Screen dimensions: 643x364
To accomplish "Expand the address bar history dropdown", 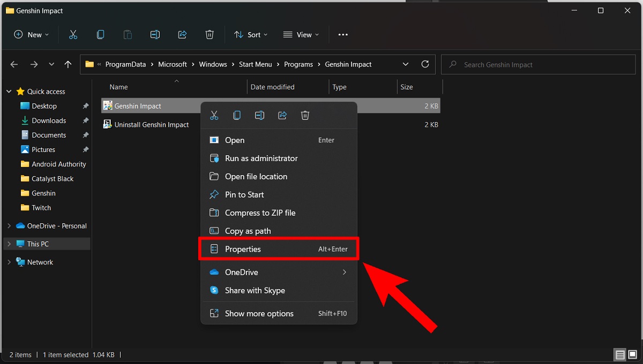I will [406, 64].
